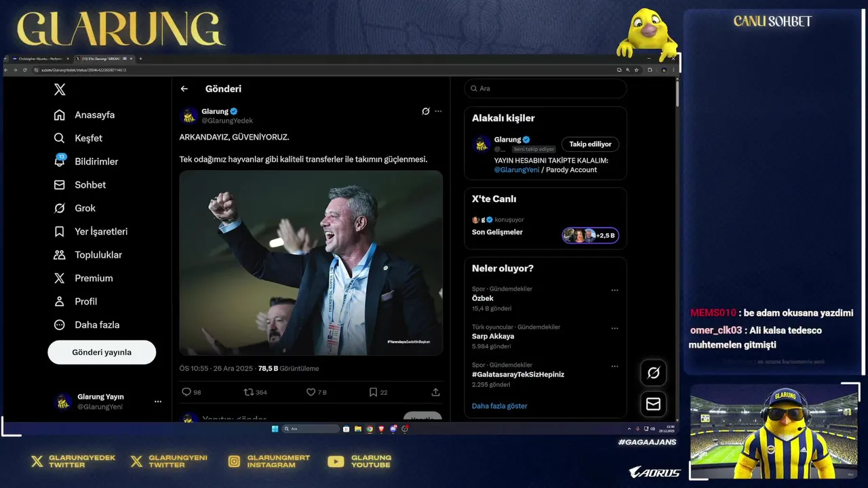Open the floating Grok button
The height and width of the screenshot is (488, 868).
tap(653, 373)
